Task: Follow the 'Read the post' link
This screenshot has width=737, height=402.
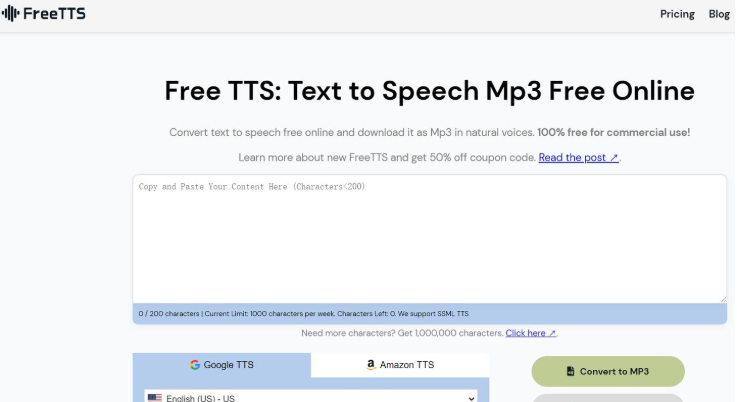Action: click(576, 158)
